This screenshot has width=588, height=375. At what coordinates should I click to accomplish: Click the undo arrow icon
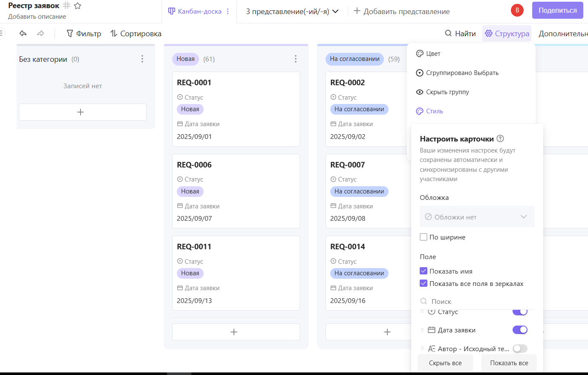click(x=23, y=33)
